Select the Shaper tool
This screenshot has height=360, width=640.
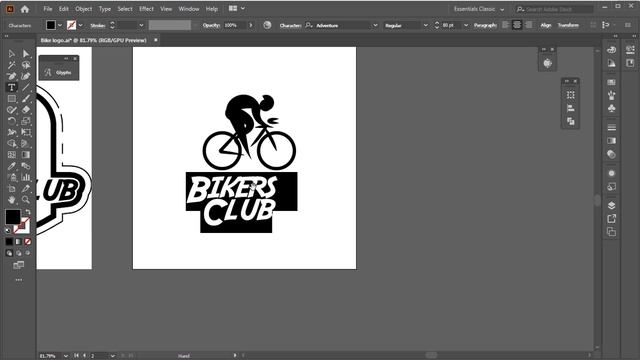pyautogui.click(x=11, y=110)
